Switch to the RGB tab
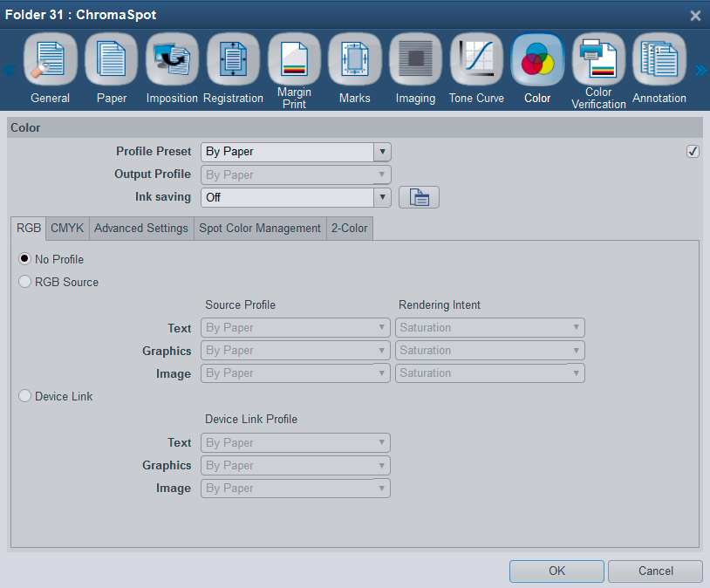 pos(29,229)
